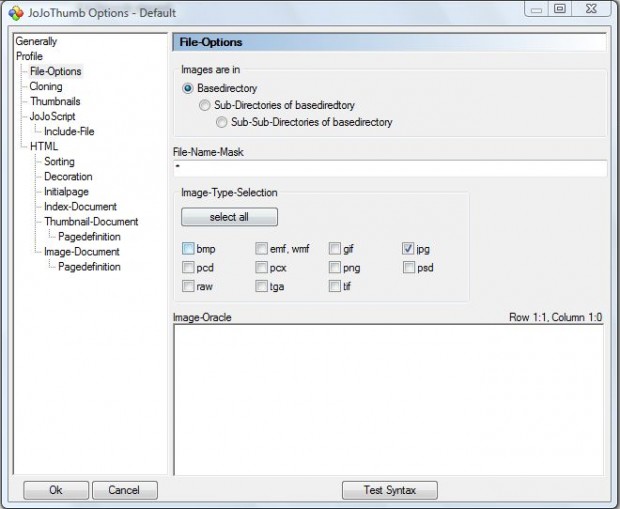Tick the psd checkbox
620x509 pixels.
(409, 267)
